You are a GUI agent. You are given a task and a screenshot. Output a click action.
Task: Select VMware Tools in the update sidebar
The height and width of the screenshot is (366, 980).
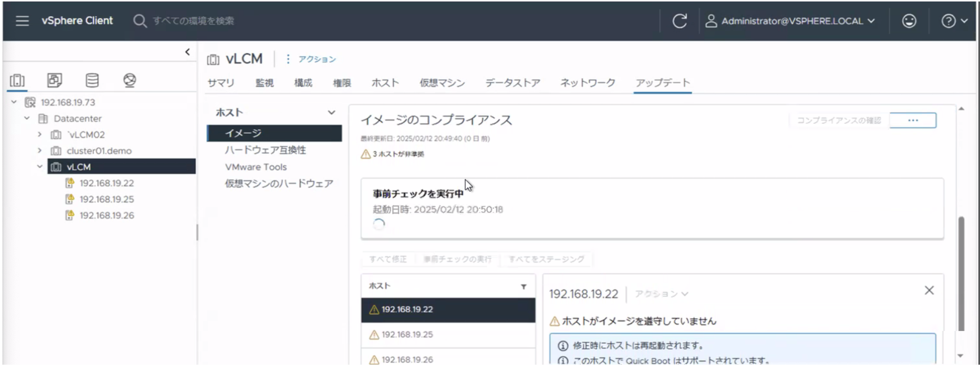coord(256,167)
